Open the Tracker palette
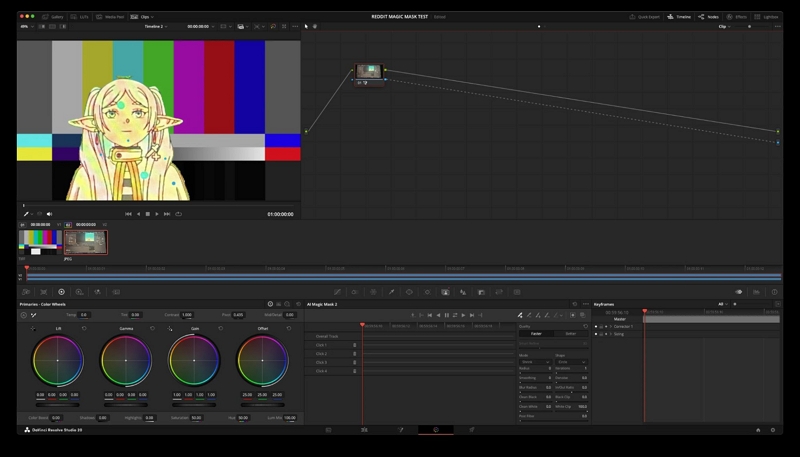This screenshot has height=457, width=800. pos(428,292)
